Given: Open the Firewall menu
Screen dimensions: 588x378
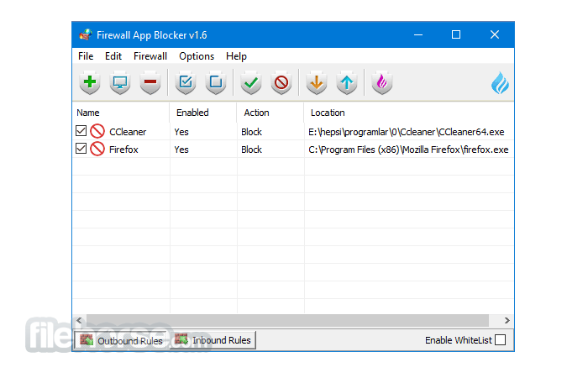Looking at the screenshot, I should tap(150, 56).
